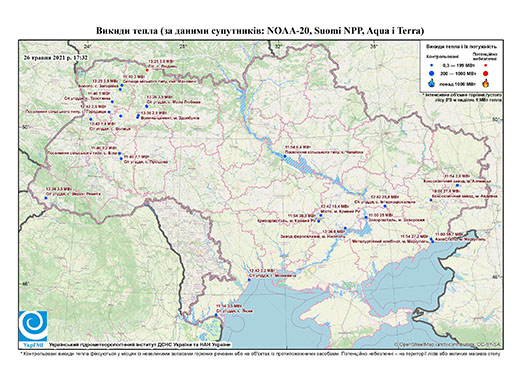Click the footnote text under the map

point(260,354)
